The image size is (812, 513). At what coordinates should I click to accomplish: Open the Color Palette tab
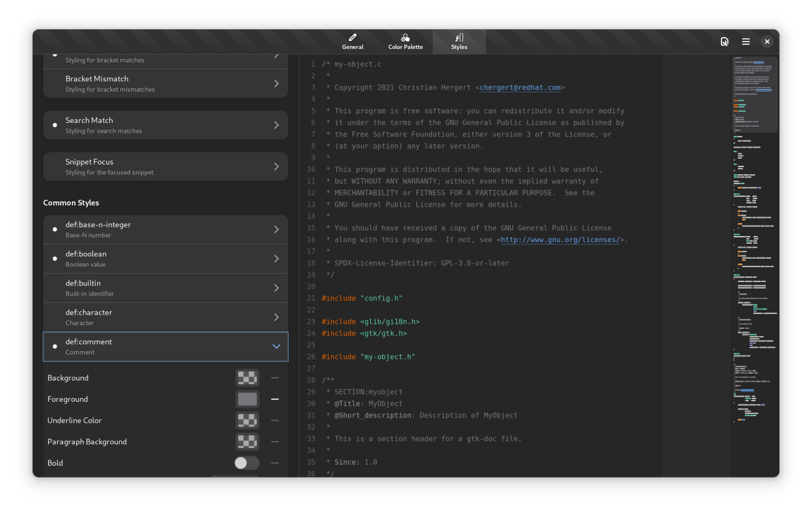point(405,42)
